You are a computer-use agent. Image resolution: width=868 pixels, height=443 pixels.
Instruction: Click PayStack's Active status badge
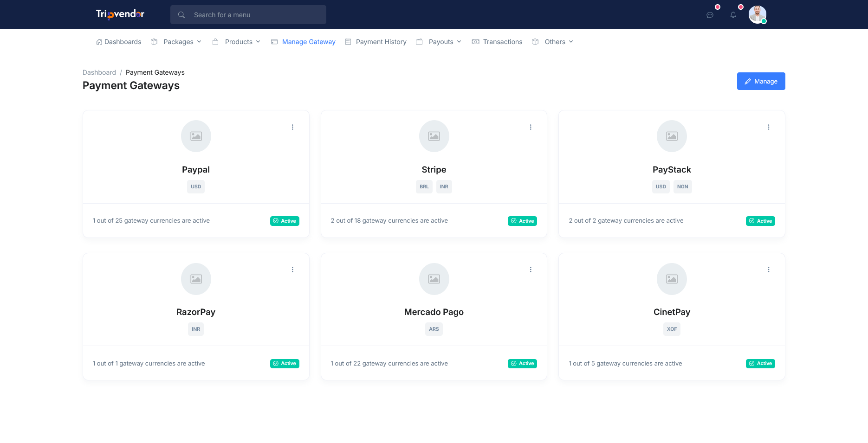pyautogui.click(x=760, y=221)
